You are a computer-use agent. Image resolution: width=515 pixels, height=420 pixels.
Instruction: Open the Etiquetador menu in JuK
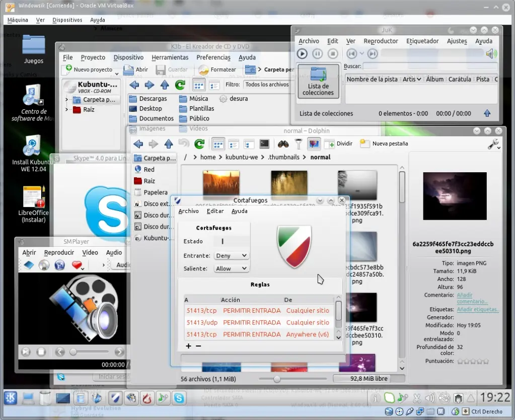click(422, 41)
